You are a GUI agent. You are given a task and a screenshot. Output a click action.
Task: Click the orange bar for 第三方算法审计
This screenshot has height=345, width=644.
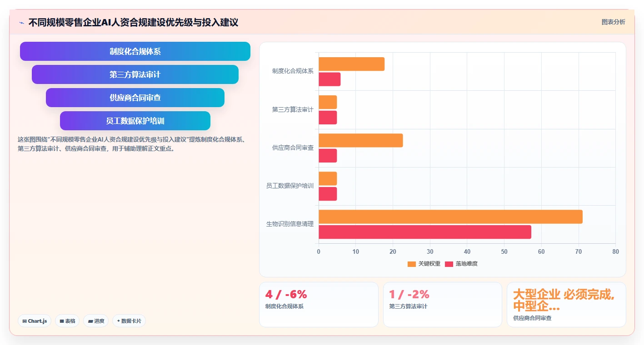click(x=328, y=102)
